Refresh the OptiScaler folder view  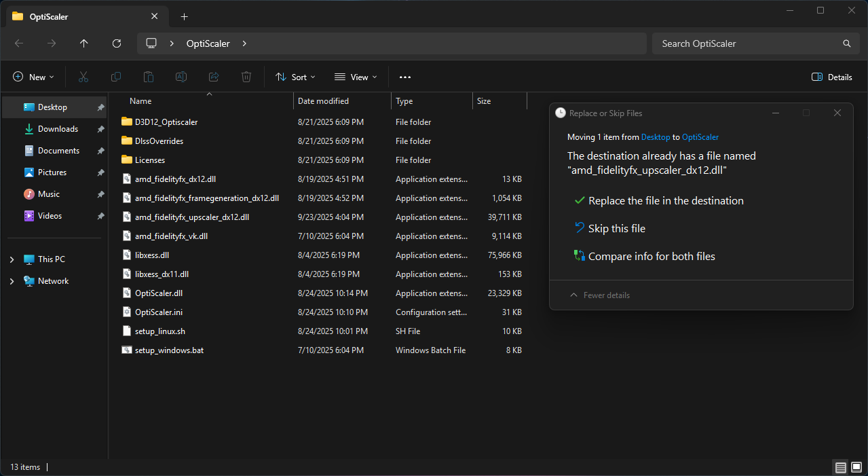(117, 43)
